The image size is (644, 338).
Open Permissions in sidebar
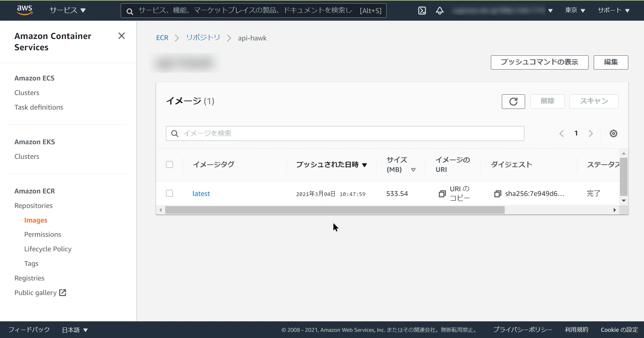(x=43, y=235)
